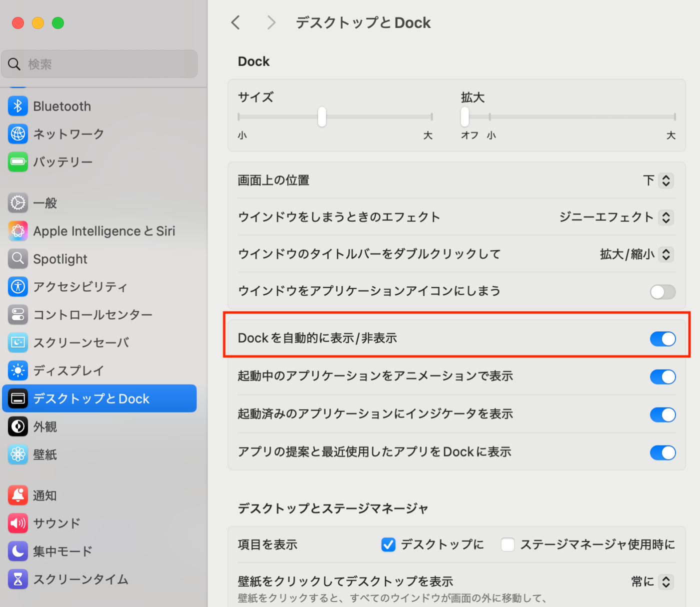Click the 拡大 magnification slider thumb
700x607 pixels.
coord(465,117)
